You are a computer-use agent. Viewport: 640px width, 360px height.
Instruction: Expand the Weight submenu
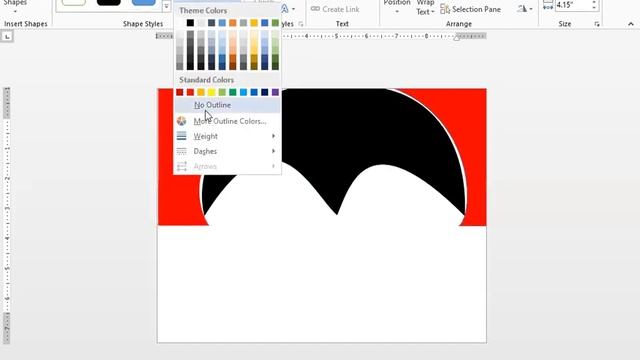pos(227,136)
